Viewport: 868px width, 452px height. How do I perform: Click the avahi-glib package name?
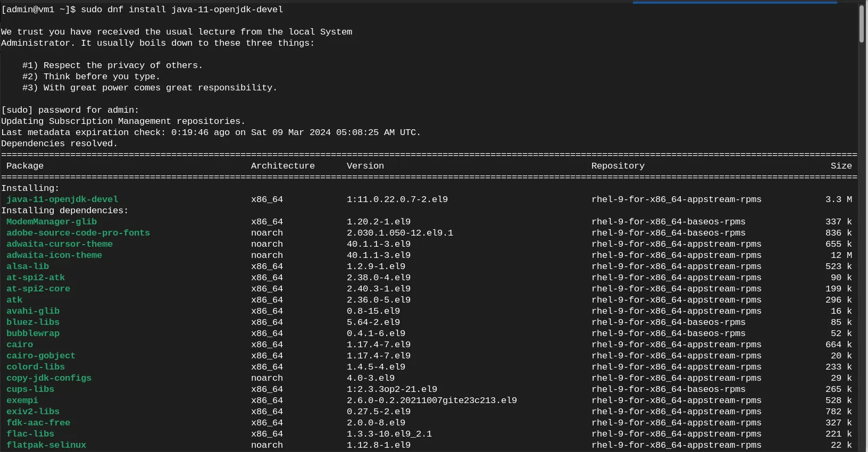[x=33, y=311]
